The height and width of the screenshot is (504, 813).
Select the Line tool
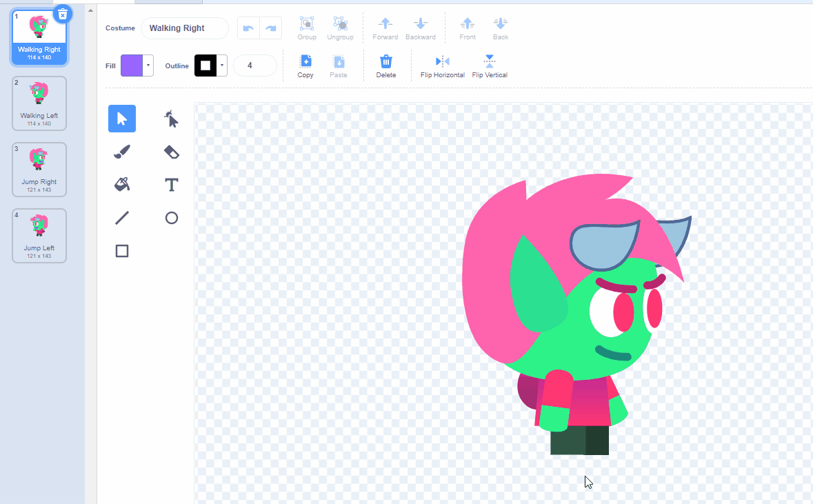tap(122, 218)
